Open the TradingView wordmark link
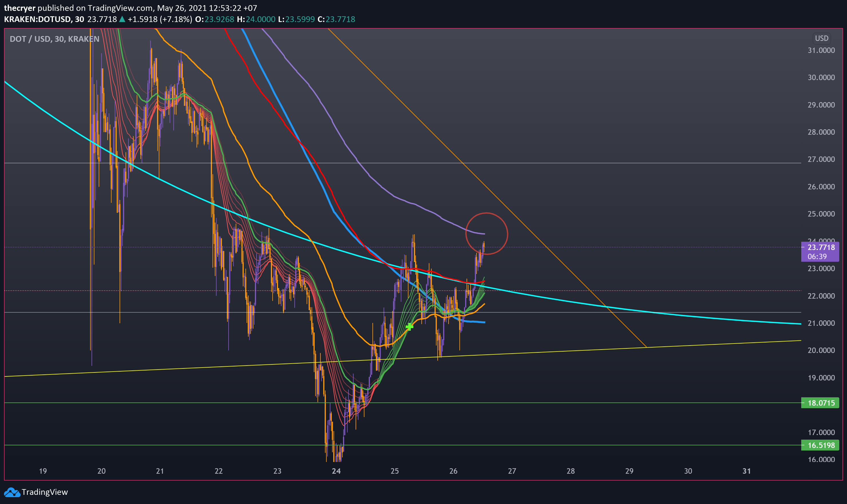Image resolution: width=847 pixels, height=504 pixels. point(45,492)
